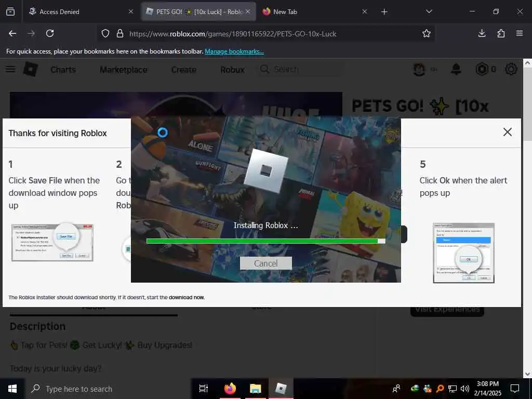
Task: Open the Extensions menu
Action: pos(501,33)
